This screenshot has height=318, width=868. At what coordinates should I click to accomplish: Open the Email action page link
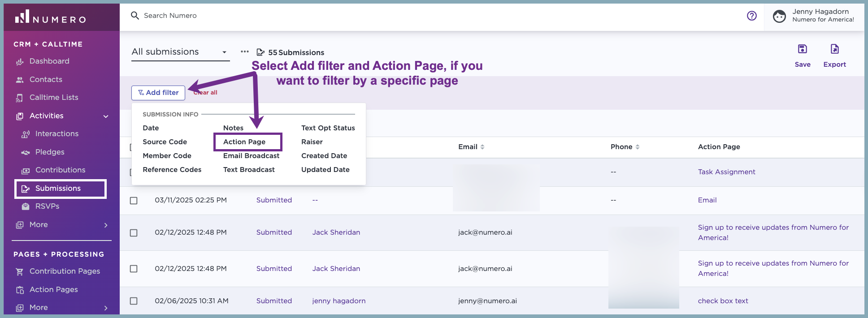(707, 200)
